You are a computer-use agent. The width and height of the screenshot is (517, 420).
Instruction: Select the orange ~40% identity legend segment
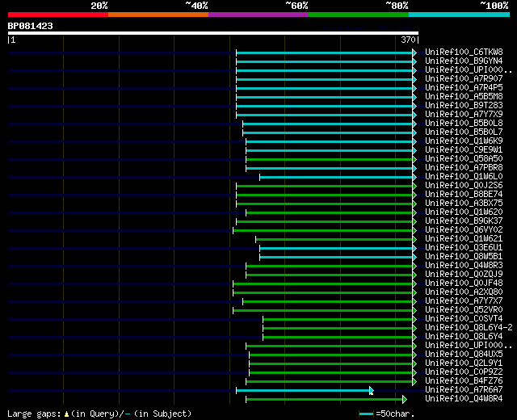coord(158,15)
